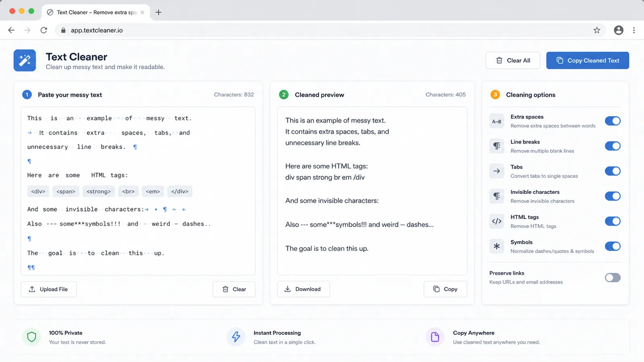Open the browser three-dot menu
The image size is (644, 362).
pos(634,30)
